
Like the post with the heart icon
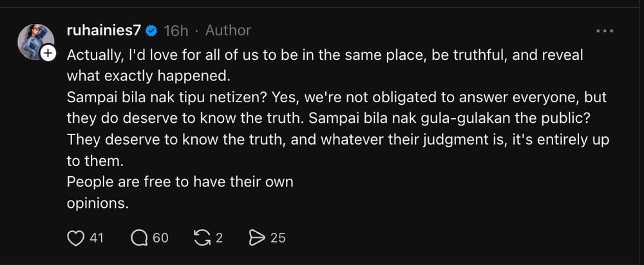76,238
